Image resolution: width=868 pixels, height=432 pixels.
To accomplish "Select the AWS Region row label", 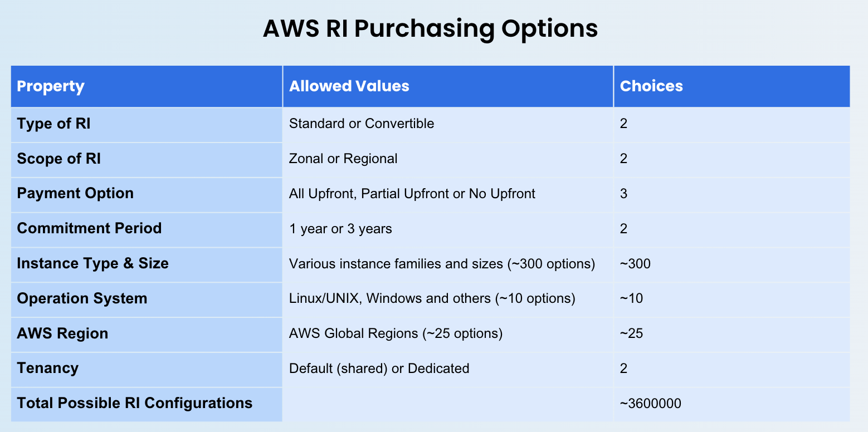I will pyautogui.click(x=147, y=334).
